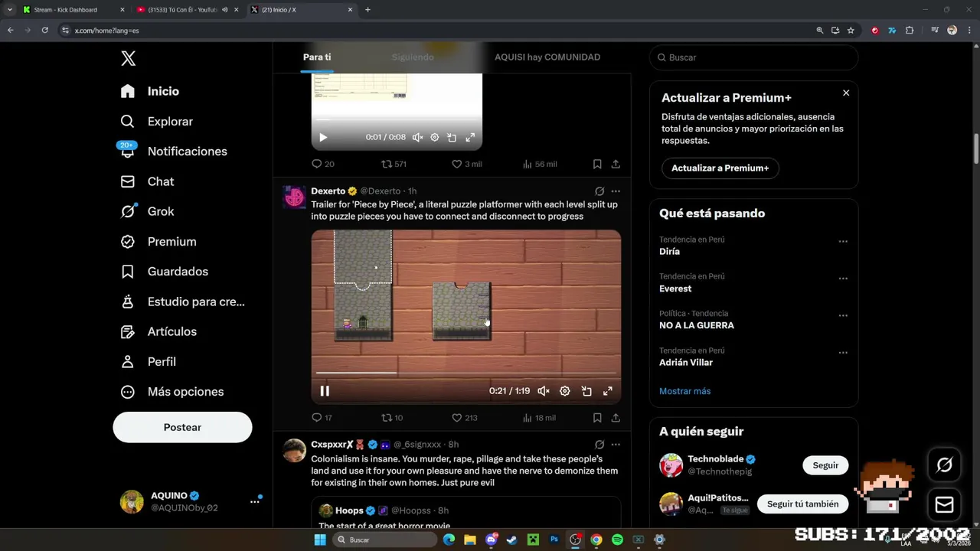Click Mostrar más under trends
This screenshot has height=551, width=980.
click(x=684, y=391)
